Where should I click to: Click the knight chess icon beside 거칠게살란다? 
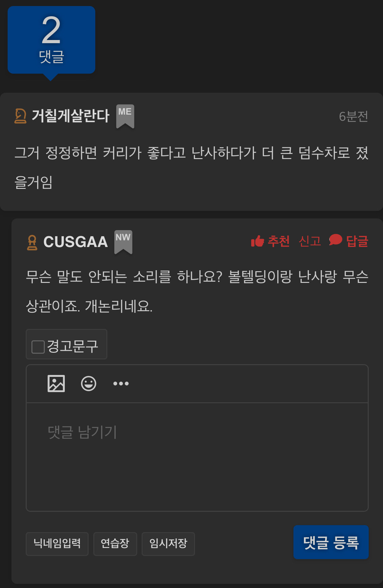coord(20,116)
